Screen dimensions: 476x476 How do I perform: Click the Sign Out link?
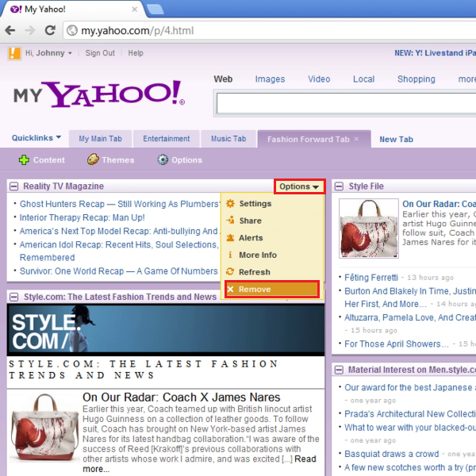pos(100,53)
